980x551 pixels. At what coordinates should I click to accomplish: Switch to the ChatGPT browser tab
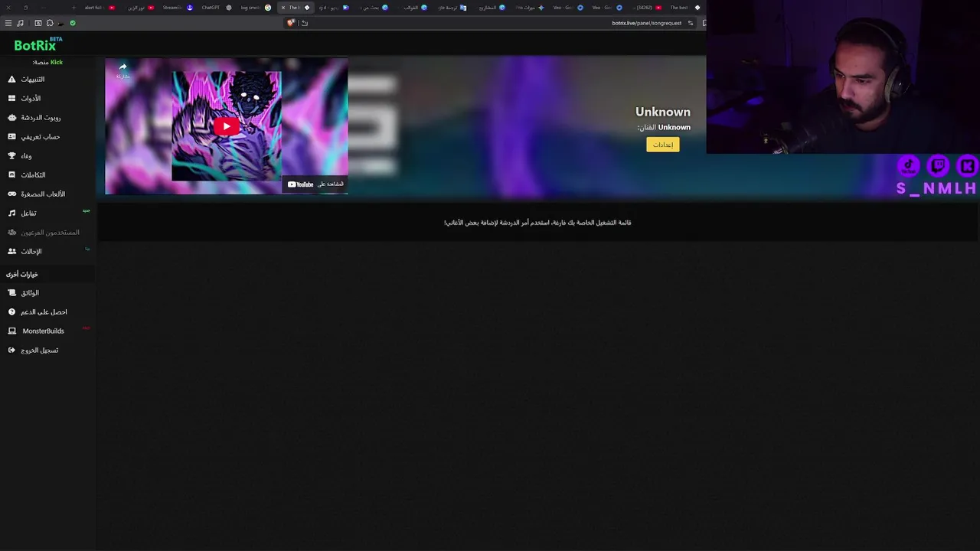tap(217, 8)
